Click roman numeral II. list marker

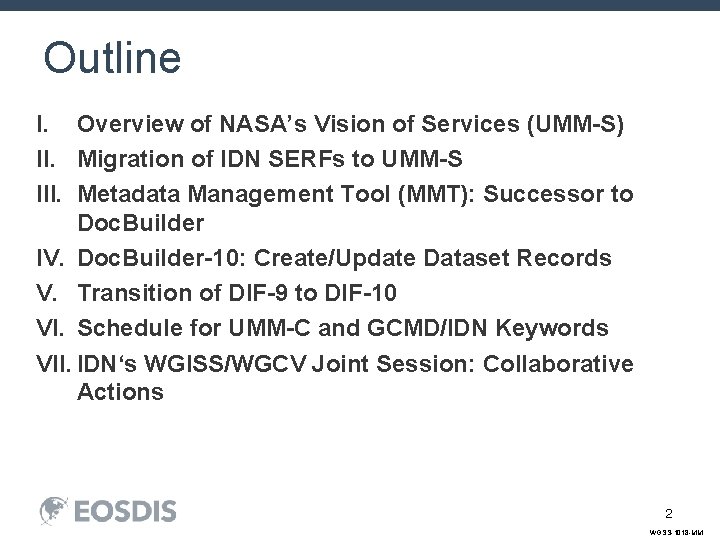click(45, 159)
